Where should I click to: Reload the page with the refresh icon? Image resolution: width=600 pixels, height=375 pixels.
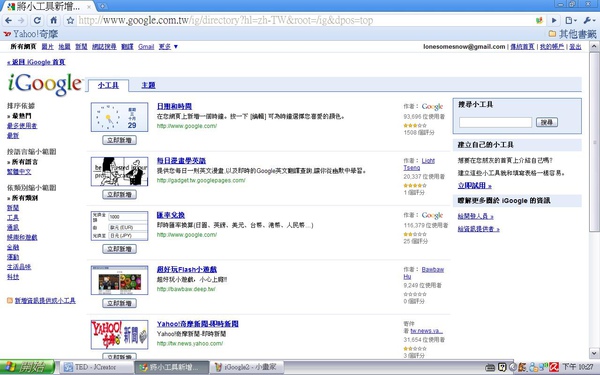tap(37, 20)
